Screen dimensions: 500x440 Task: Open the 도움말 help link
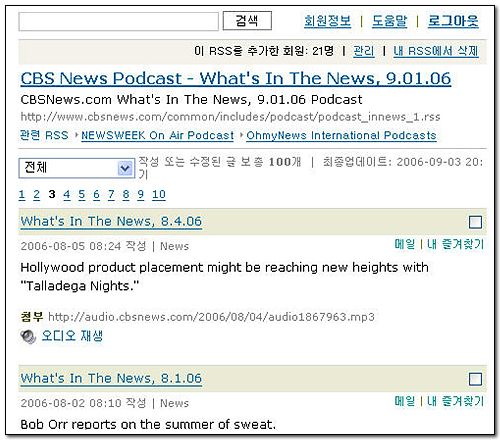[389, 21]
